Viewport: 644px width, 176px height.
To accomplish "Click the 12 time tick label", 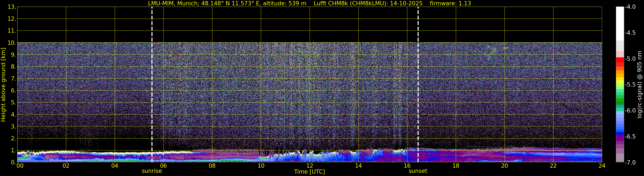I will coord(310,166).
